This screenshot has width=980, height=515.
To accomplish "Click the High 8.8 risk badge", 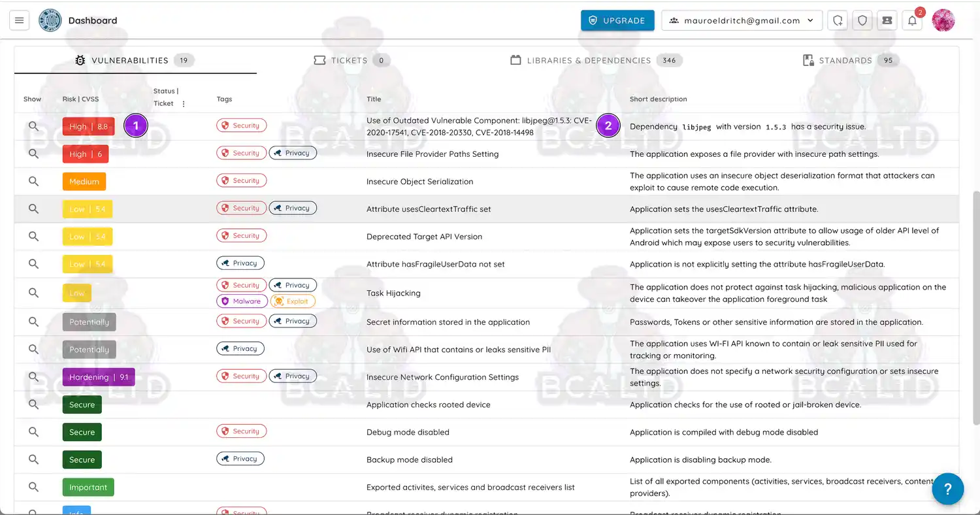I will point(88,125).
